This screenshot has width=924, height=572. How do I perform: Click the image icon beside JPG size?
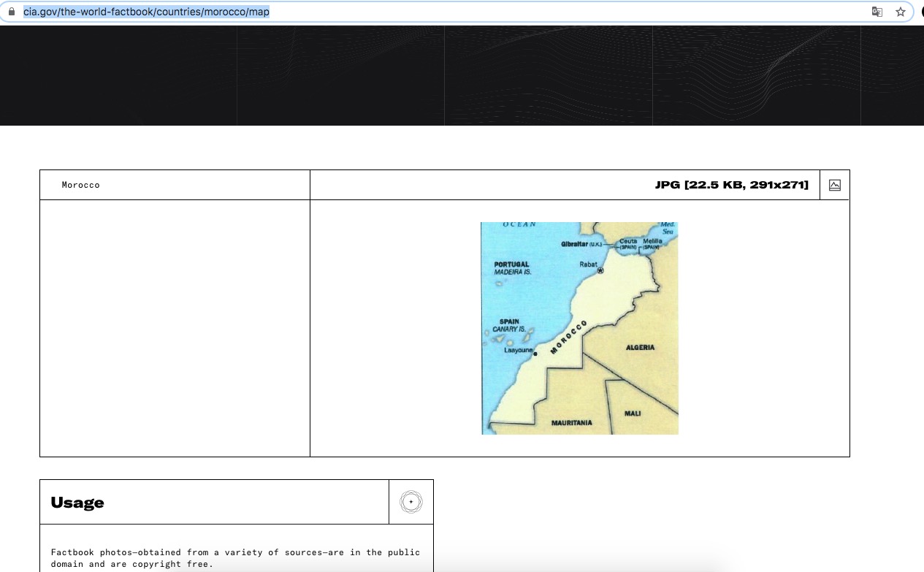pos(835,185)
